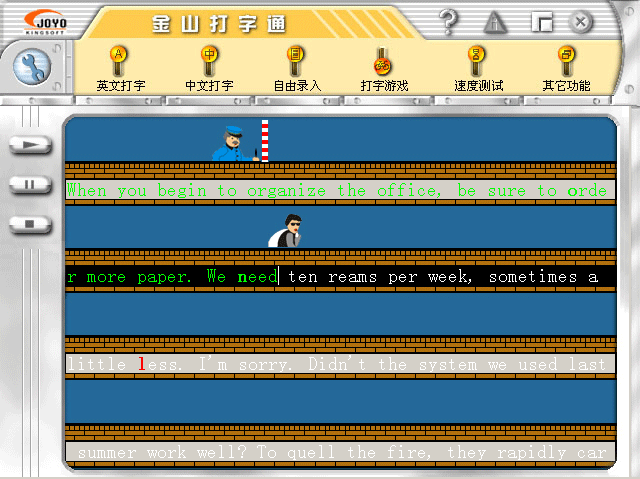Start the game with play button
The height and width of the screenshot is (479, 640).
pyautogui.click(x=30, y=145)
